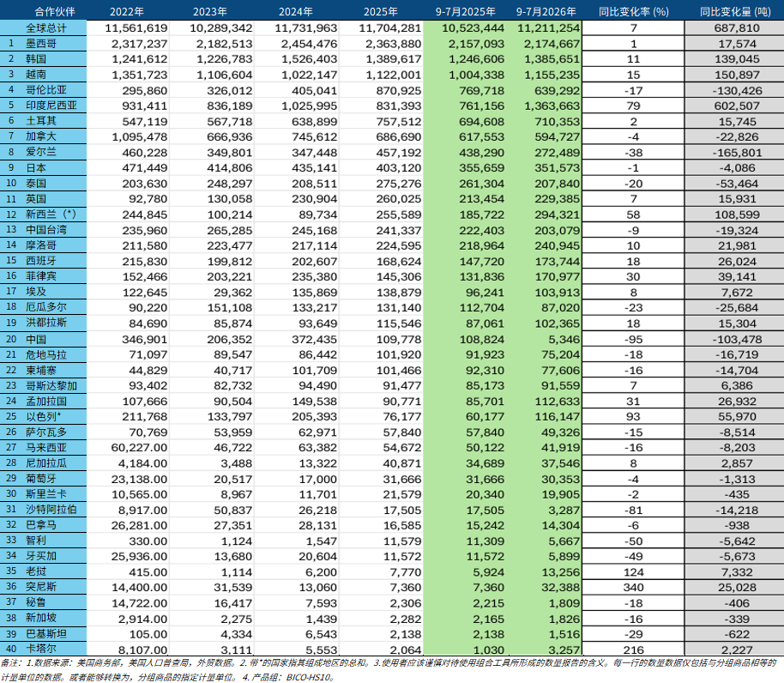The image size is (784, 683).
Task: Click the 尼加拉瓜 row label
Action: click(46, 463)
